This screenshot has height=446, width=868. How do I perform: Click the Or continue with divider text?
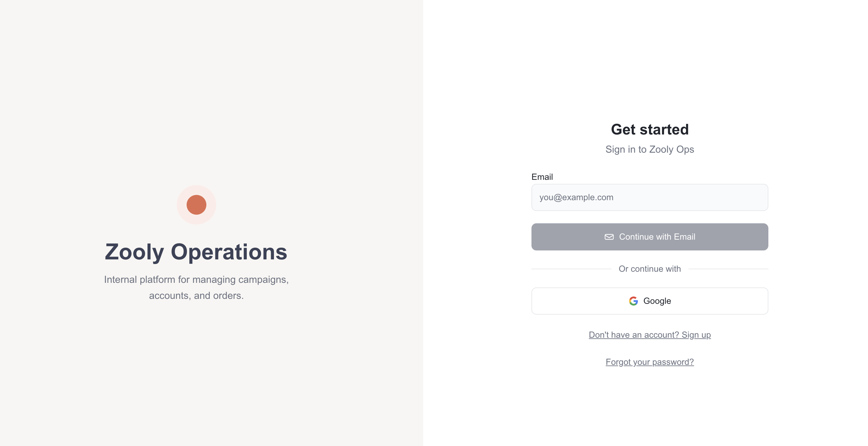pos(649,269)
